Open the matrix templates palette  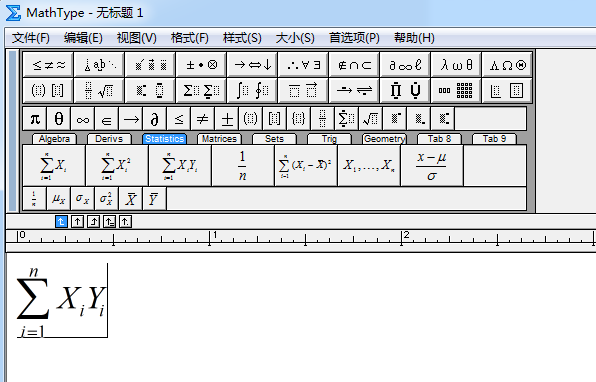(456, 90)
